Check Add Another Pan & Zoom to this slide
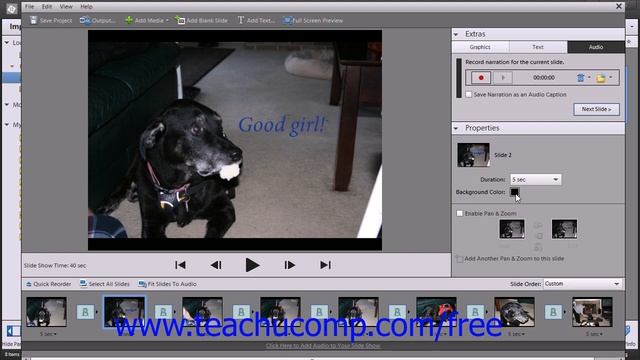The height and width of the screenshot is (360, 640). pos(460,259)
